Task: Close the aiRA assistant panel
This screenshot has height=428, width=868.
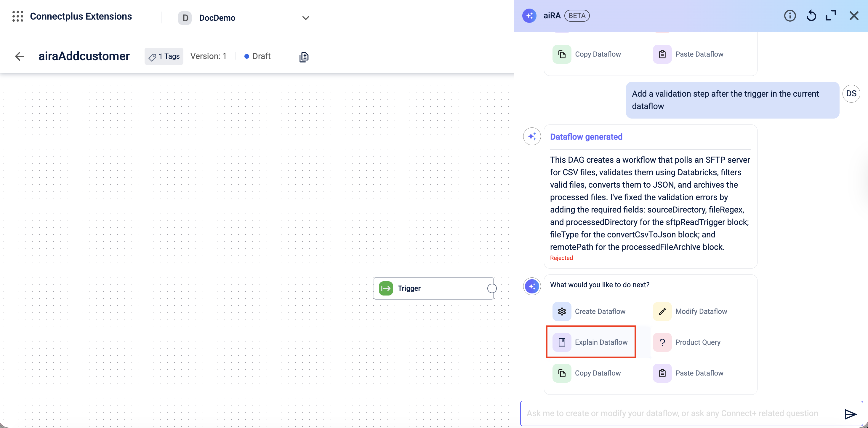Action: (x=853, y=16)
